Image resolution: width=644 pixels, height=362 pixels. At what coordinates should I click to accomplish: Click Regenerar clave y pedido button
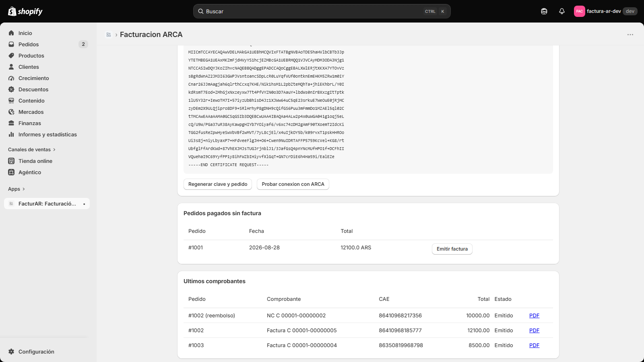[218, 184]
